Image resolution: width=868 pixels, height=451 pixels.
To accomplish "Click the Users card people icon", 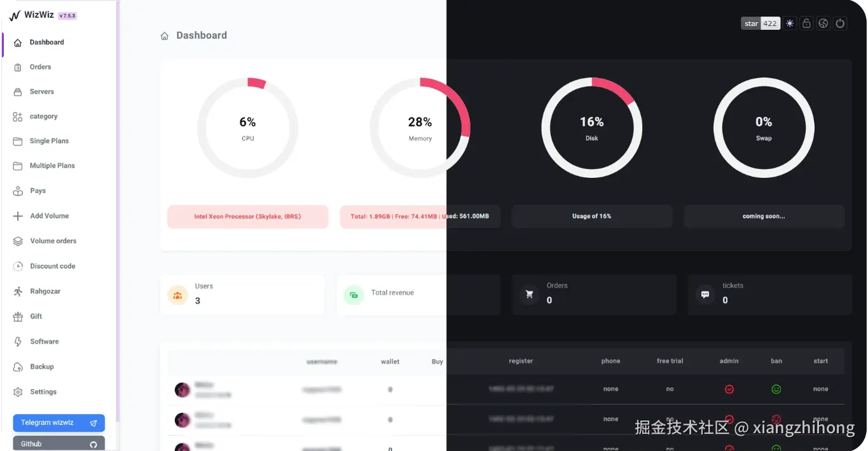I will [x=177, y=295].
